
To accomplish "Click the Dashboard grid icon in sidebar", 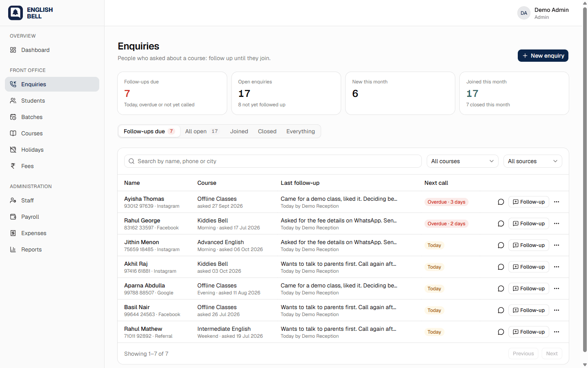I will click(13, 50).
